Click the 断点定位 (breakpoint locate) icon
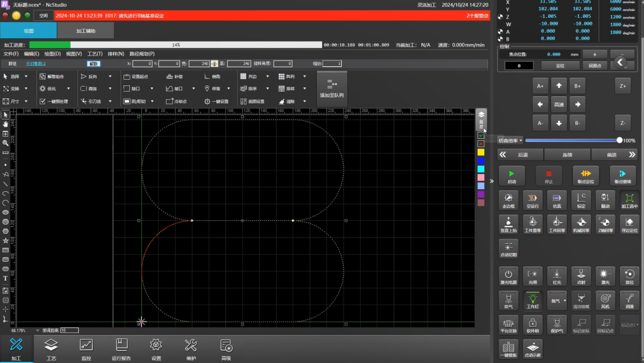Viewport: 644px width, 363px height. coord(585,175)
